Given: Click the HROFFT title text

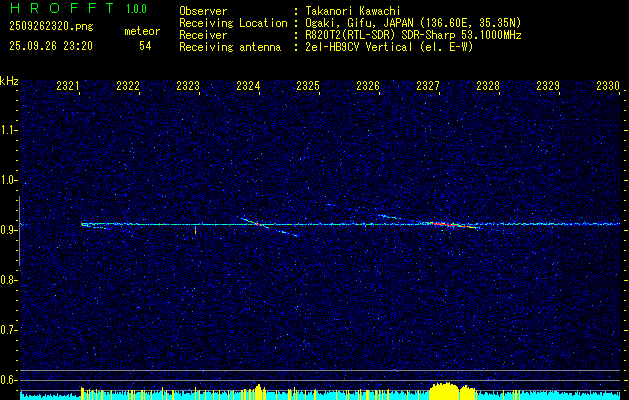Looking at the screenshot, I should click(59, 10).
